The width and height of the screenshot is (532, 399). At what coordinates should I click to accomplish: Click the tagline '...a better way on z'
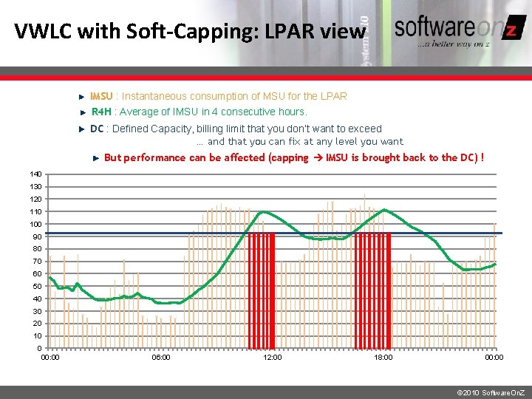[x=454, y=44]
